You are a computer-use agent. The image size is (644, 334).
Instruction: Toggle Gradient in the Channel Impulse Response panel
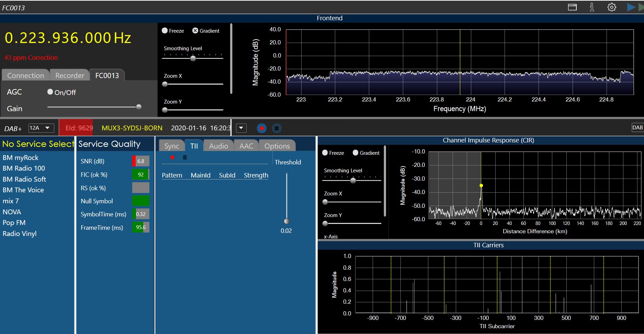[x=355, y=153]
